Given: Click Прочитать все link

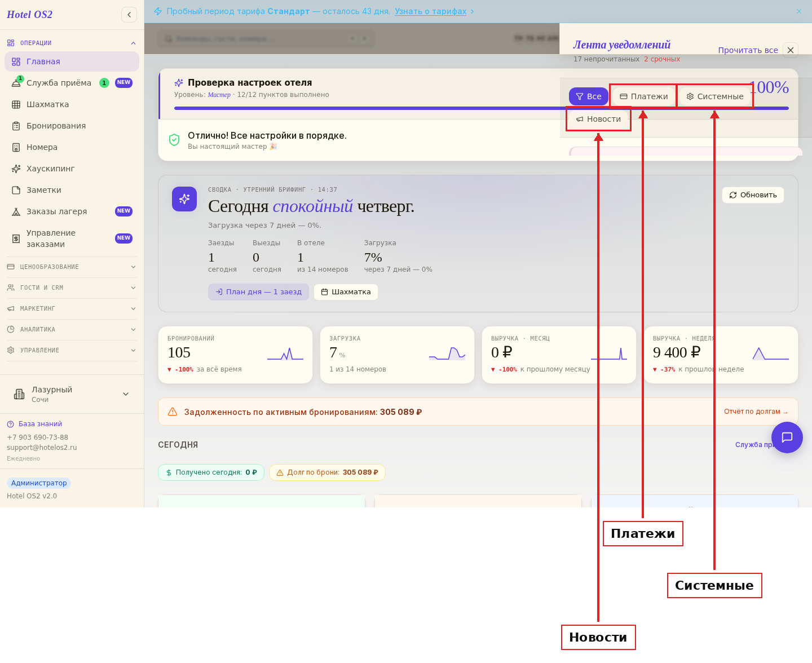Looking at the screenshot, I should pyautogui.click(x=748, y=50).
